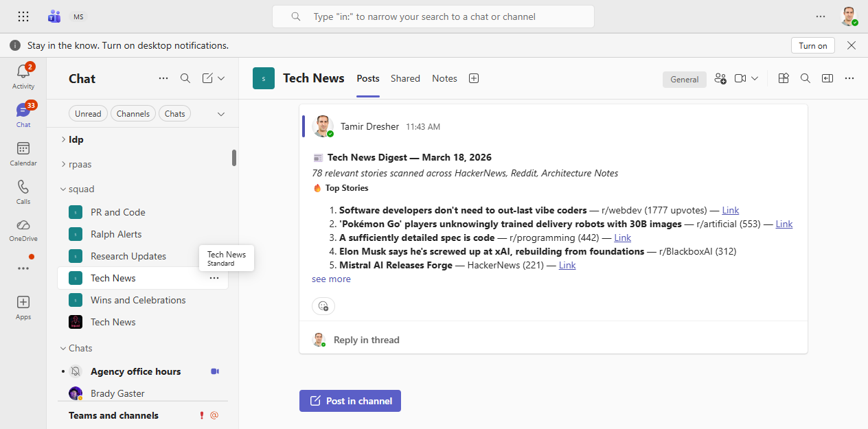
Task: Switch to the Shared tab
Action: [x=405, y=78]
